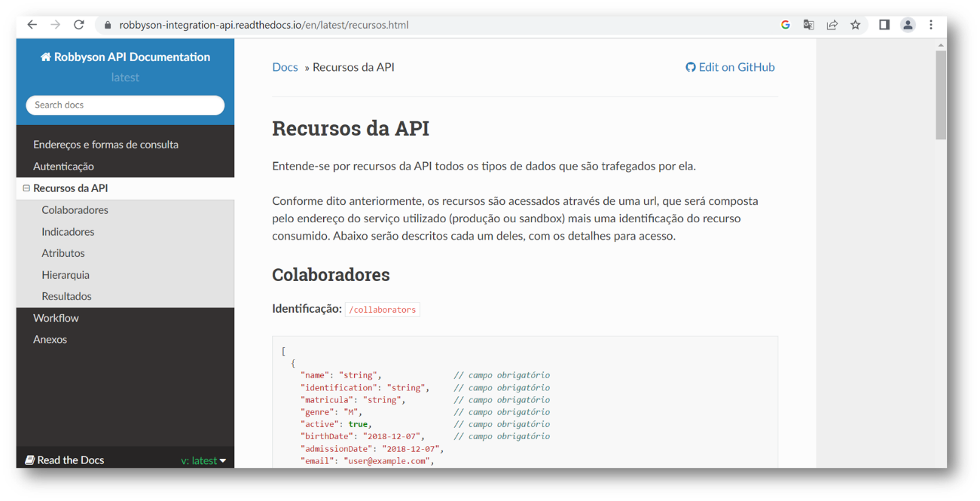Click the "admissionDate" code line
Screen dimensions: 980x501
372,449
